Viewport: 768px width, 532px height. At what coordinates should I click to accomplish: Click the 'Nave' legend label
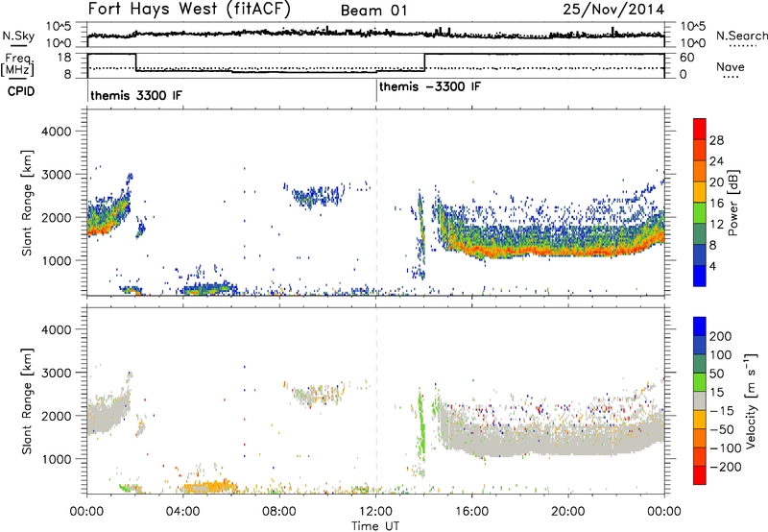click(731, 66)
